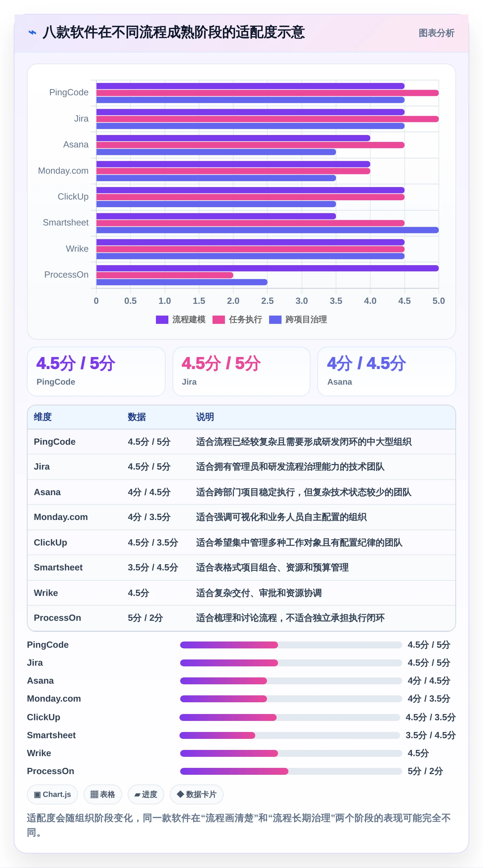Click Monday.com name in the table row
The width and height of the screenshot is (483, 868).
pos(61,517)
